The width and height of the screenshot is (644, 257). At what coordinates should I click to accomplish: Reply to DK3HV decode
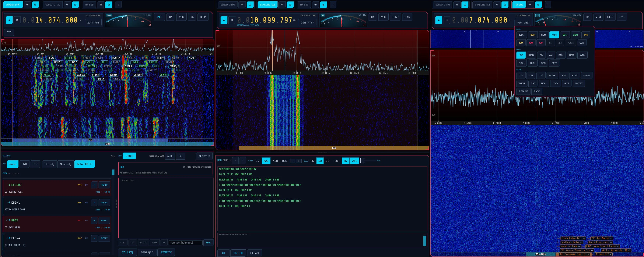pos(104,203)
